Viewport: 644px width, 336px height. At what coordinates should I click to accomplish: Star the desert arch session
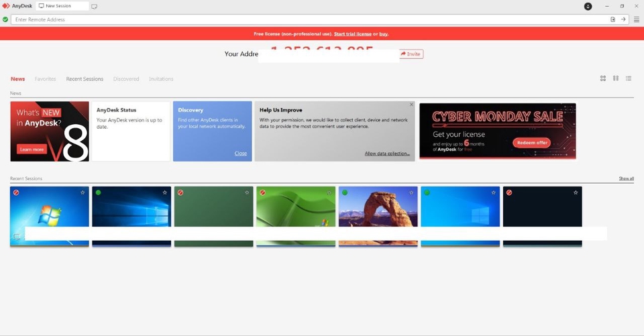coord(411,192)
